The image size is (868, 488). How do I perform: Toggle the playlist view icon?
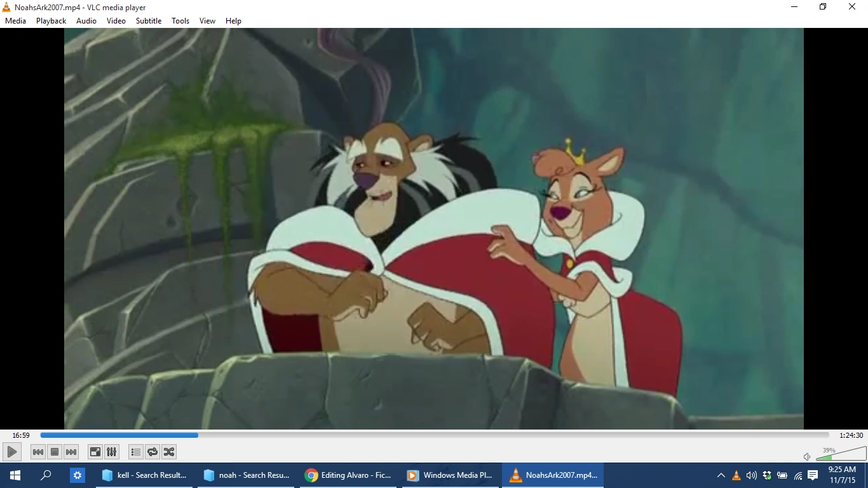click(x=135, y=452)
